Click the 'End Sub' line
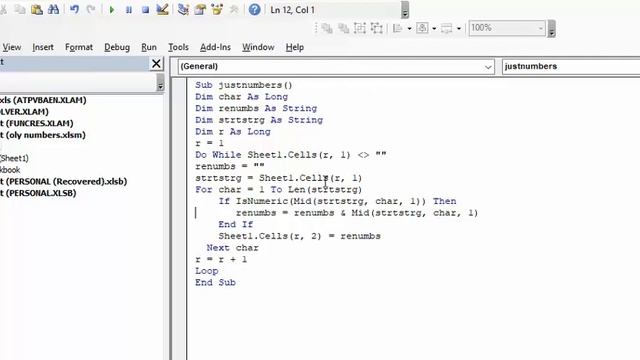640x360 pixels. click(x=215, y=283)
